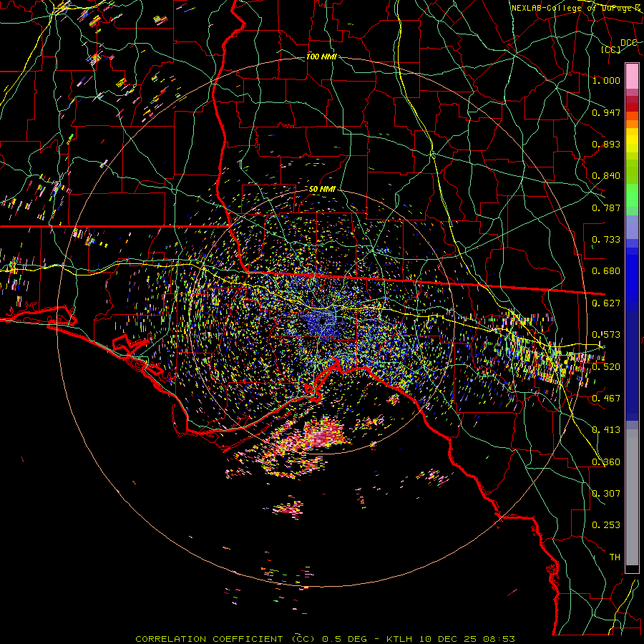This screenshot has height=644, width=644.
Task: Select the 0.520 legend value
Action: coord(606,366)
